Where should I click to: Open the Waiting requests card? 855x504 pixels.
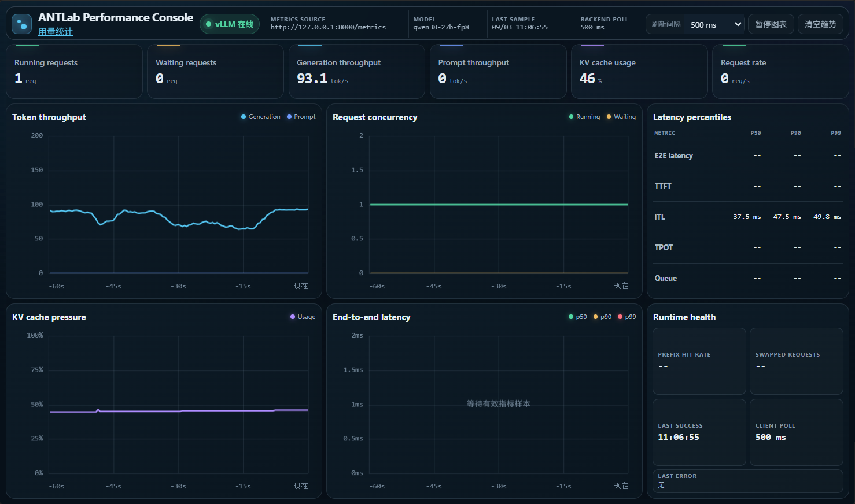pyautogui.click(x=215, y=71)
